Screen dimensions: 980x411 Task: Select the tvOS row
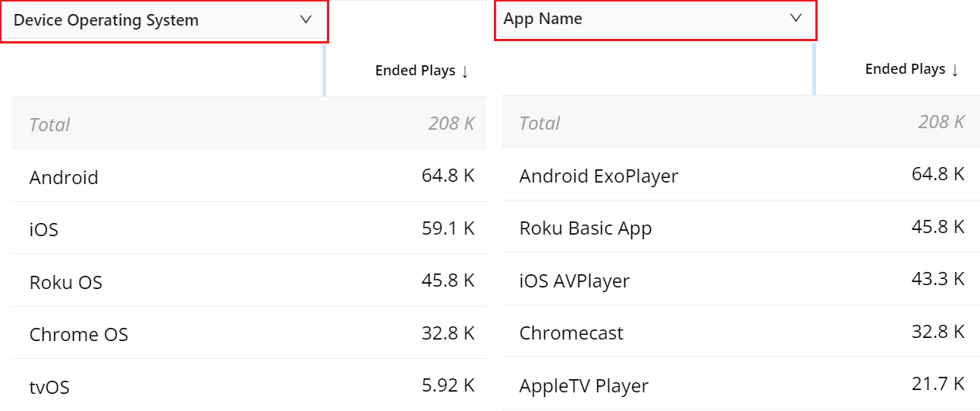coord(249,385)
